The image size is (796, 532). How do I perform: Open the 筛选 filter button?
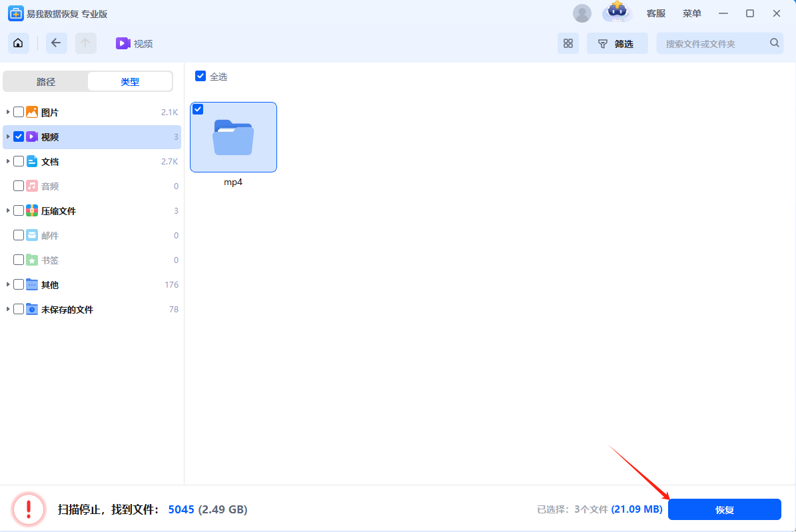click(617, 44)
